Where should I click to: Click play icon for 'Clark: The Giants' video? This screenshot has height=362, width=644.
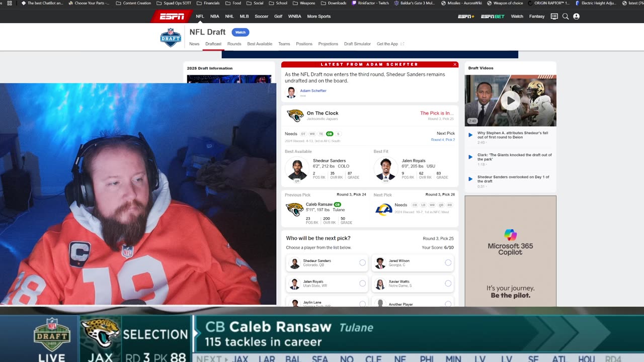point(470,157)
